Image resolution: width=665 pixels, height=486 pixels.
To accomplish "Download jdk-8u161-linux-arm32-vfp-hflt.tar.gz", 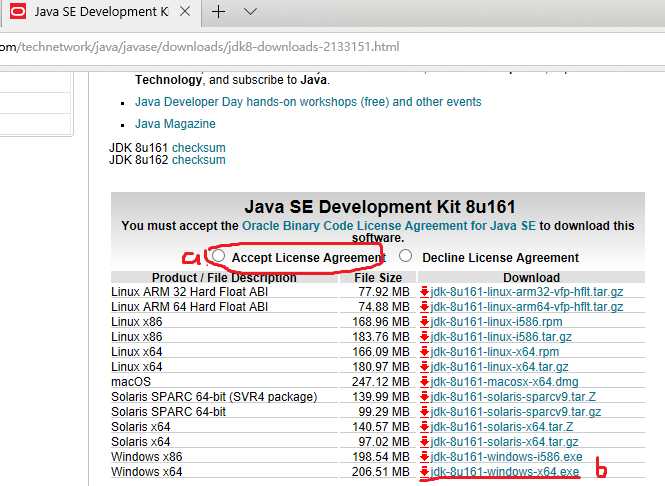I will click(527, 292).
